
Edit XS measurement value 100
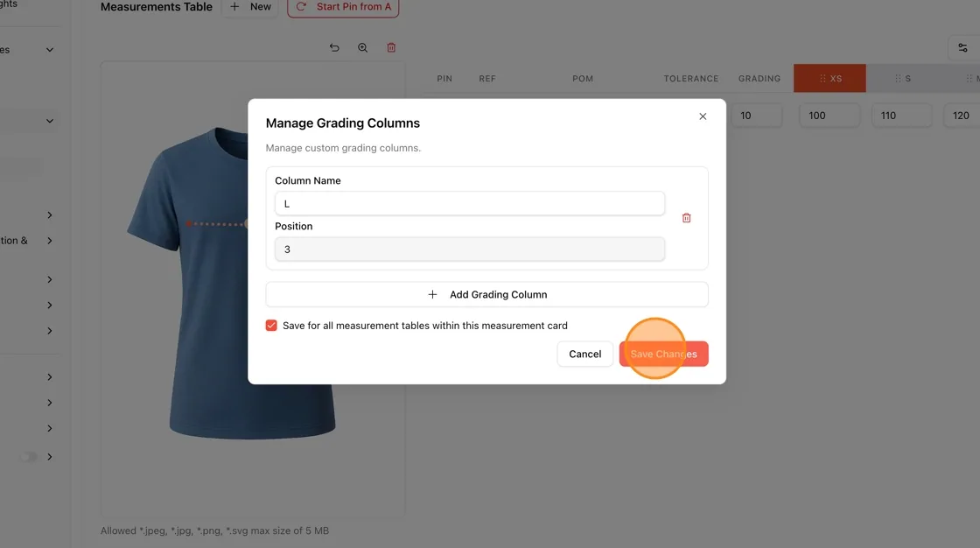(x=829, y=116)
